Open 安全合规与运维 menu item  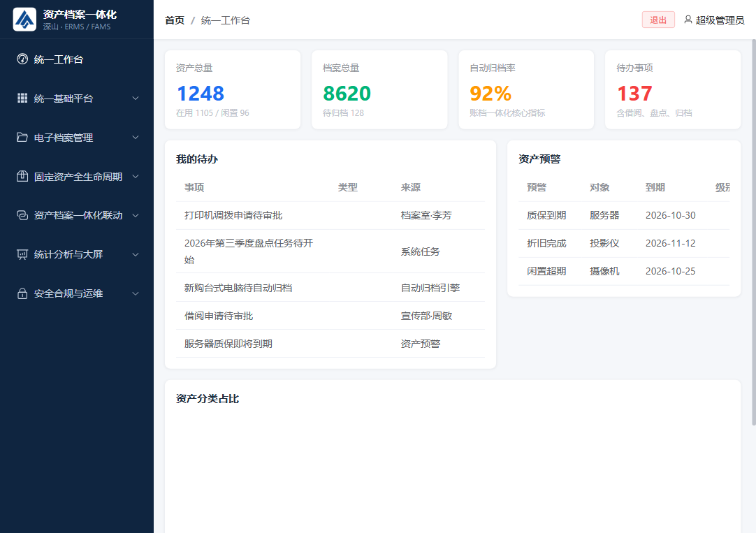[x=77, y=293]
